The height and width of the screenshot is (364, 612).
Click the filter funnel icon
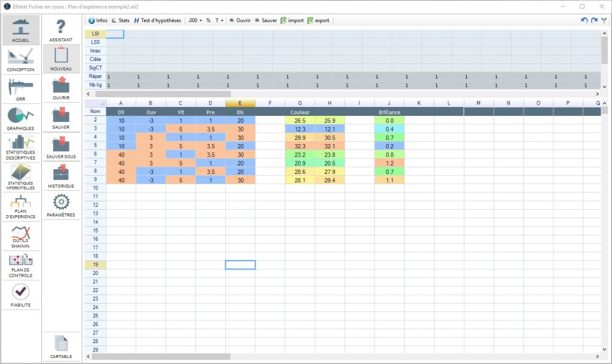tap(604, 20)
